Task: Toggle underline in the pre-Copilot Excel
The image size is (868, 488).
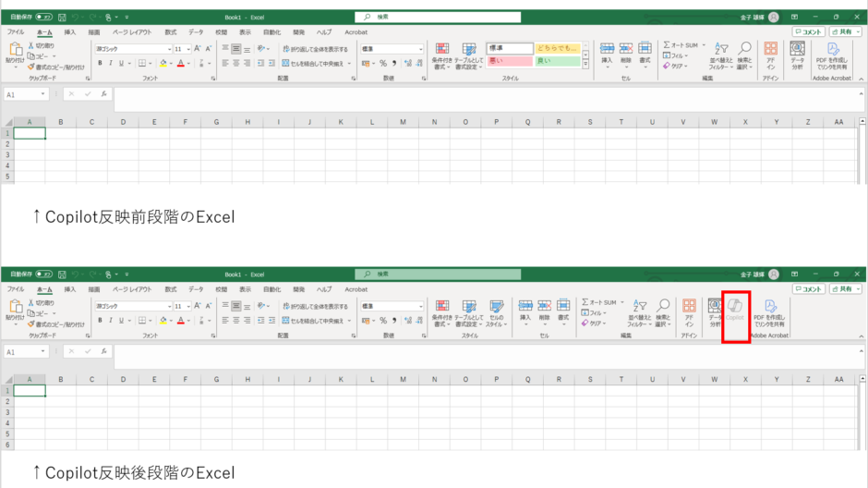Action: pyautogui.click(x=121, y=63)
